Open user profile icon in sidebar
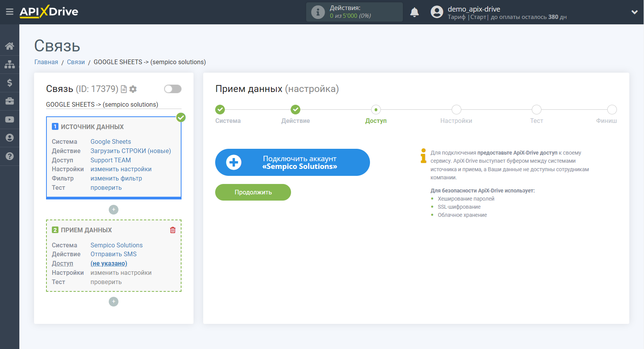644x349 pixels. click(x=10, y=138)
